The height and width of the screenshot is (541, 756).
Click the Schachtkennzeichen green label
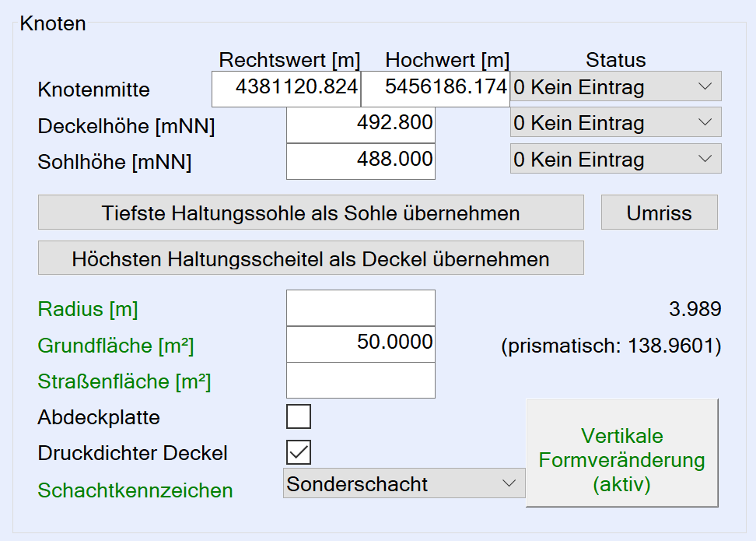[x=135, y=490]
